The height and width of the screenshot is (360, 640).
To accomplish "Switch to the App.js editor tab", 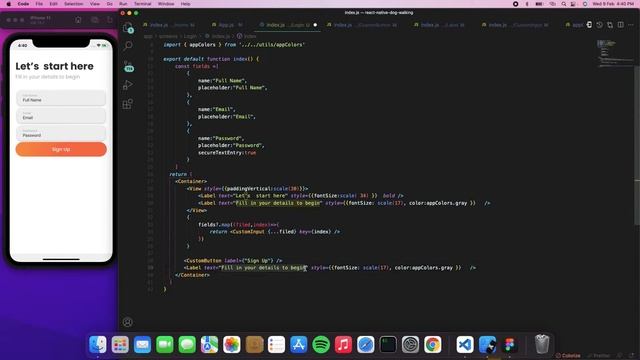I will pos(227,25).
